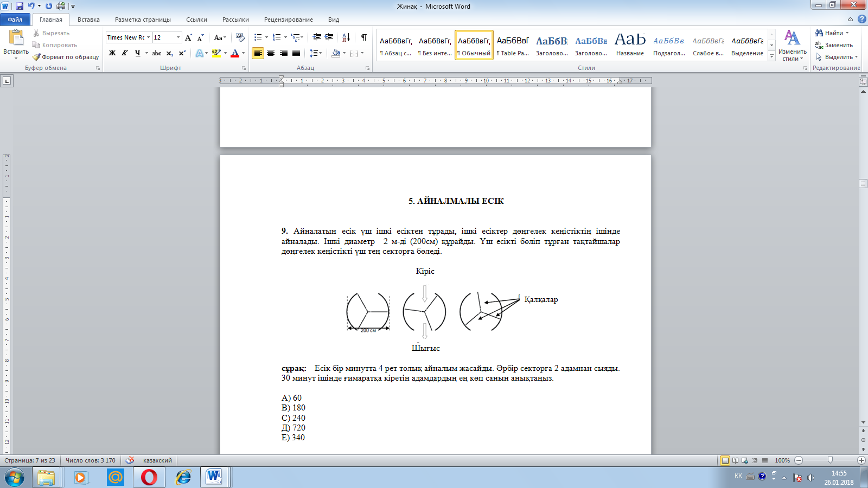The height and width of the screenshot is (488, 868).
Task: Click page number indicator in status bar
Action: pos(30,460)
